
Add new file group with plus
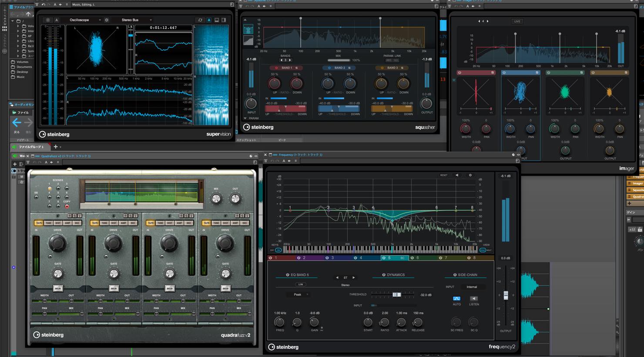point(55,147)
